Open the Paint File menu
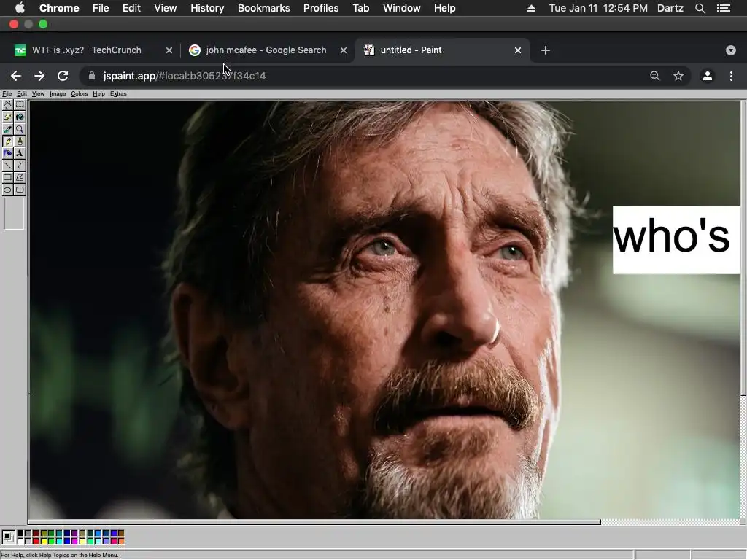The image size is (747, 560). click(x=7, y=94)
